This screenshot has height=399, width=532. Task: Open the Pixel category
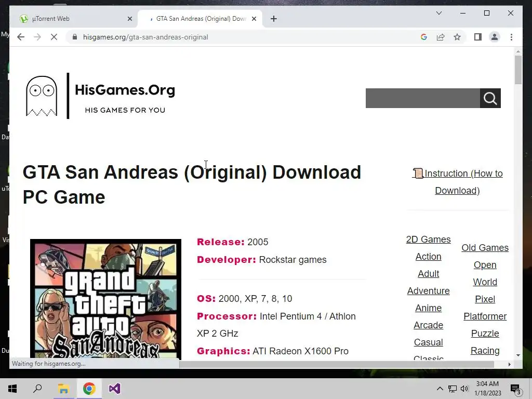point(485,299)
